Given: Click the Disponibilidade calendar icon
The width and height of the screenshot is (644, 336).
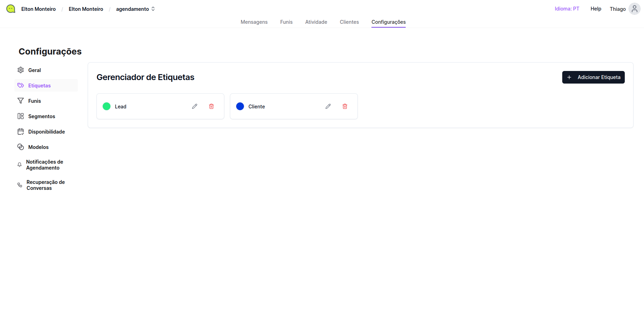Looking at the screenshot, I should click(x=21, y=131).
